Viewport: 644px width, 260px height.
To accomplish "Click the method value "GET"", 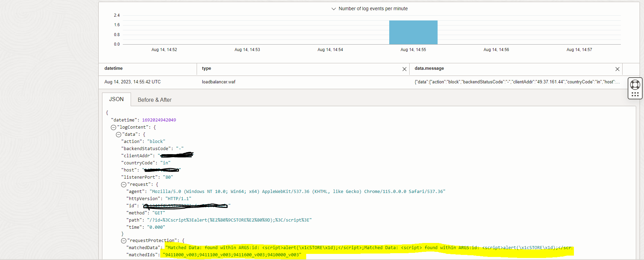I will click(x=159, y=213).
